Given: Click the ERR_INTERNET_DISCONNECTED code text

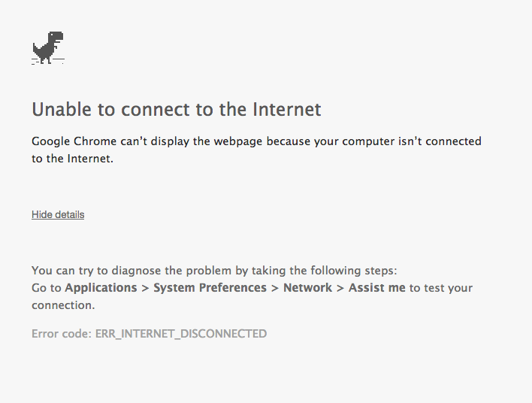Looking at the screenshot, I should coord(181,333).
